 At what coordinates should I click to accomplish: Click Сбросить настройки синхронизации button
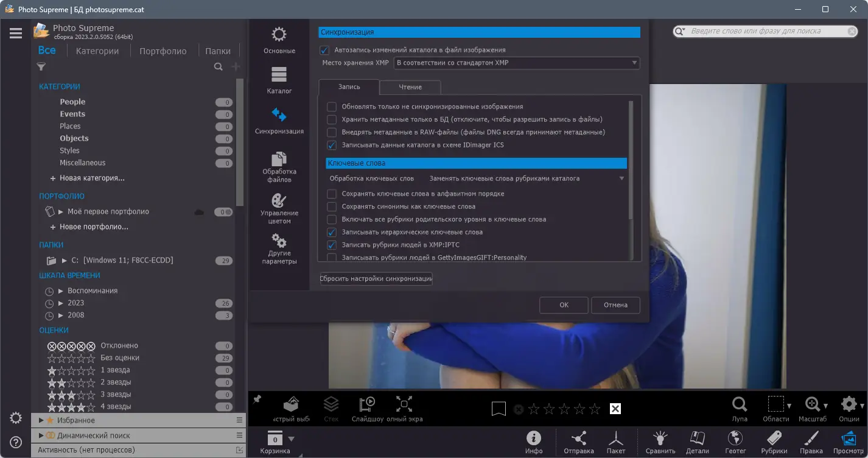[x=376, y=279]
